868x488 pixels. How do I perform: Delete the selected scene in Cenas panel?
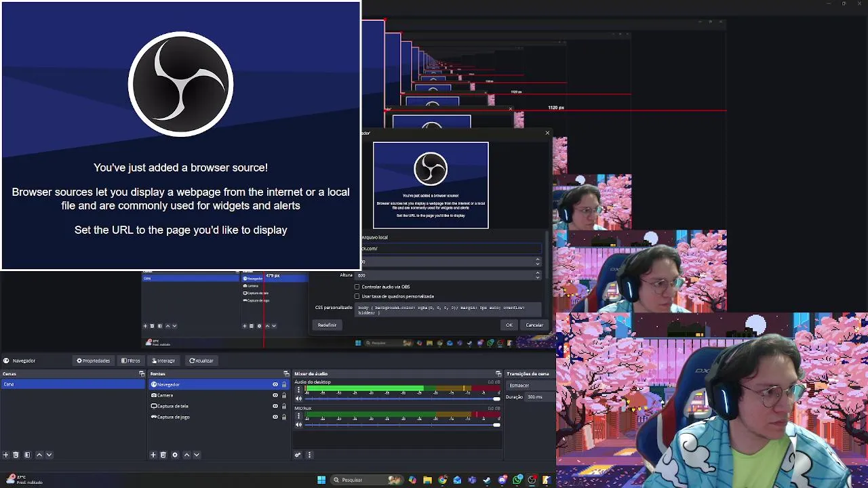16,455
